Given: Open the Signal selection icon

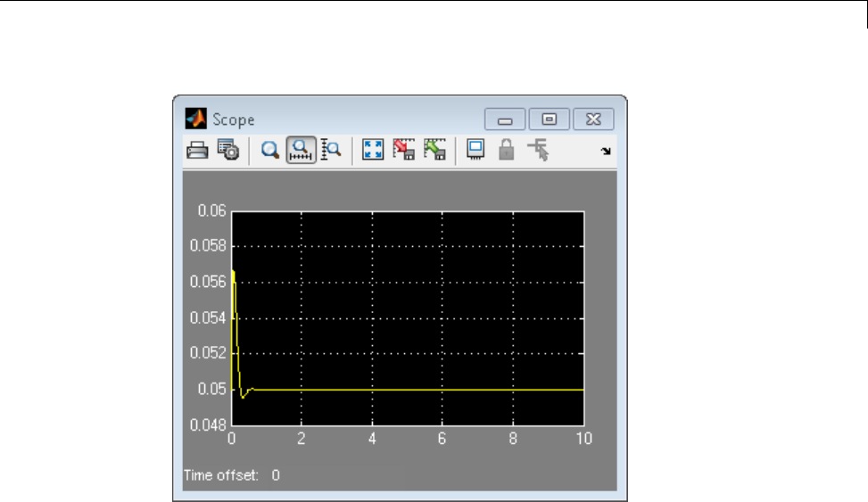Looking at the screenshot, I should pyautogui.click(x=538, y=150).
